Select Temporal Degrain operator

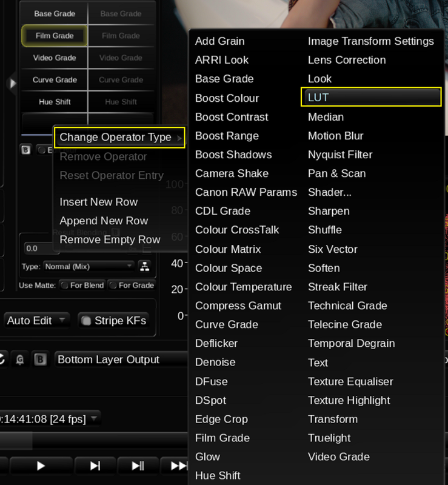(x=352, y=343)
